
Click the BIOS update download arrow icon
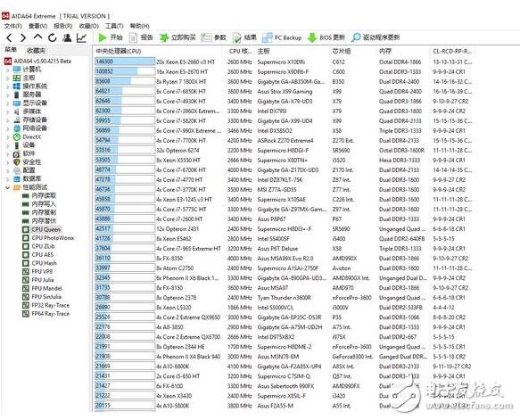[312, 37]
